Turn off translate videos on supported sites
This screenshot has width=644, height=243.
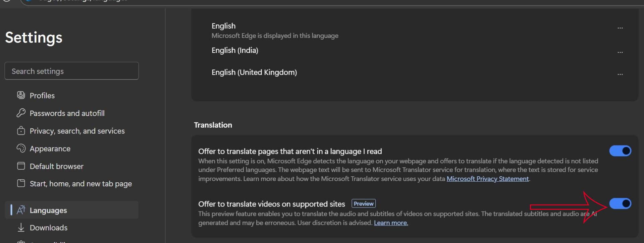pos(620,203)
